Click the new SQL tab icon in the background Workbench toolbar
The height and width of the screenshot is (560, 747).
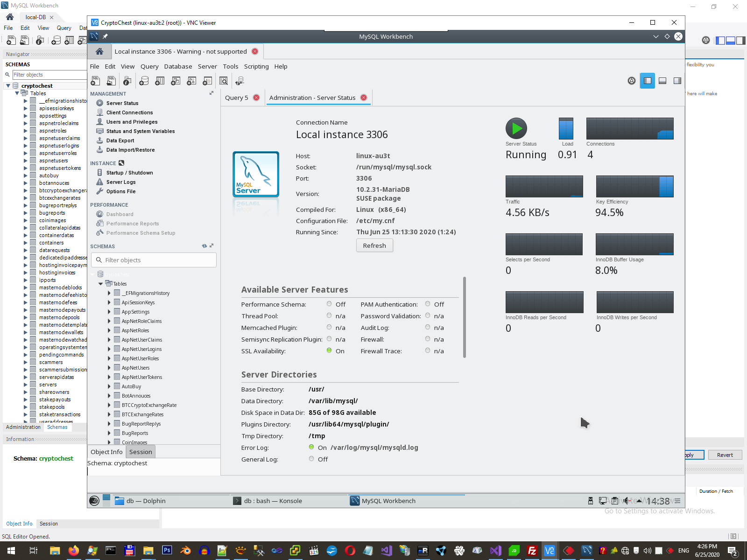pos(11,41)
